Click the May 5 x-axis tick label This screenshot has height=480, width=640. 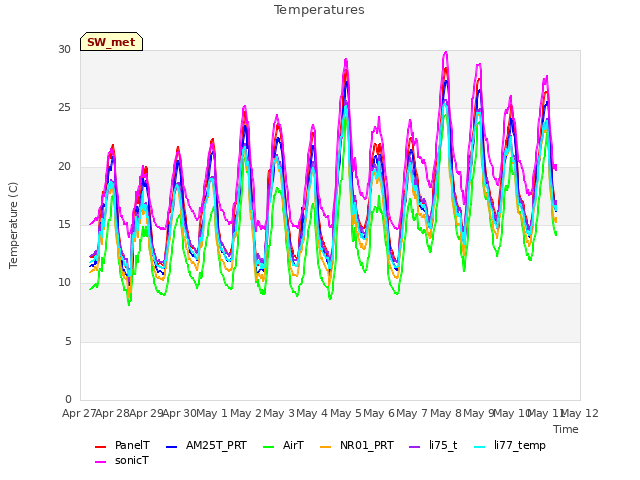pos(346,413)
